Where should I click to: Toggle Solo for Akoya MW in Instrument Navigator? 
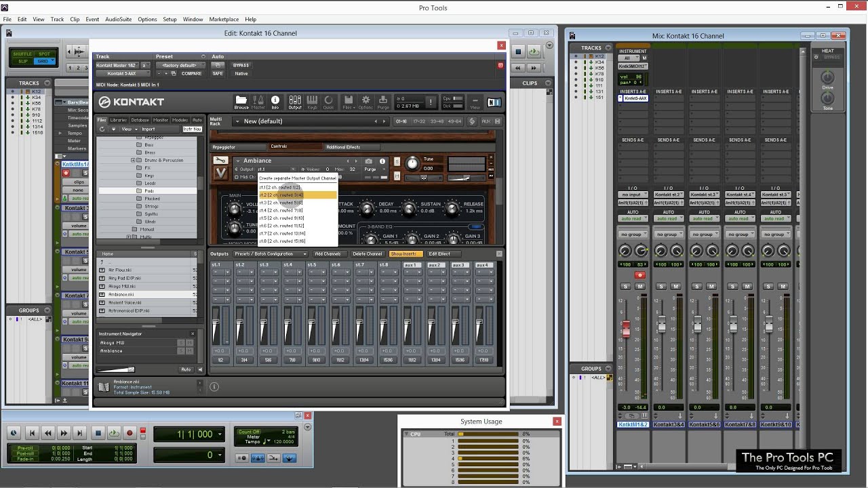pos(180,343)
